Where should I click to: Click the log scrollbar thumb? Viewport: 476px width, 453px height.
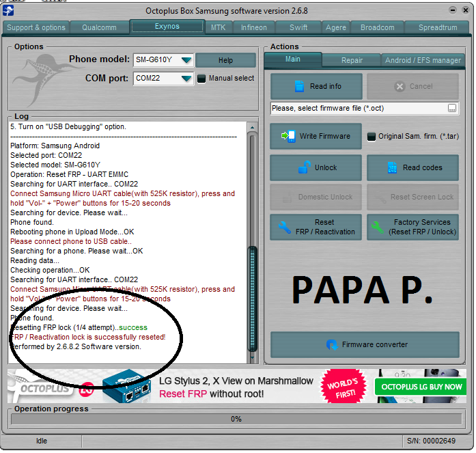point(252,299)
